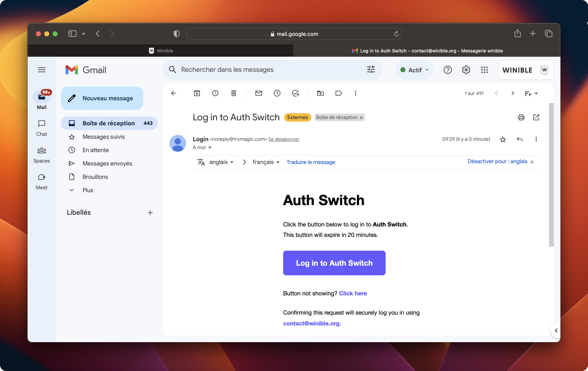
Task: Open more options menu in email toolbar
Action: [356, 93]
